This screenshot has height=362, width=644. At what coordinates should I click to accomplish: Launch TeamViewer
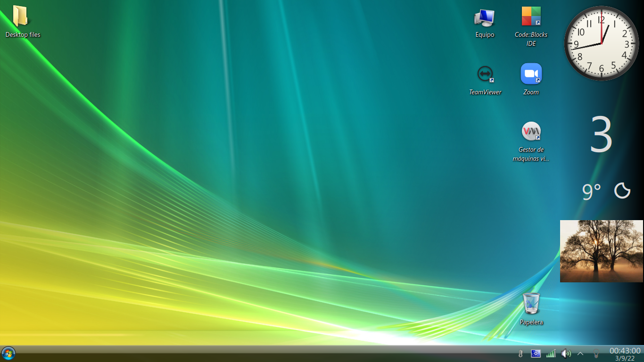485,74
